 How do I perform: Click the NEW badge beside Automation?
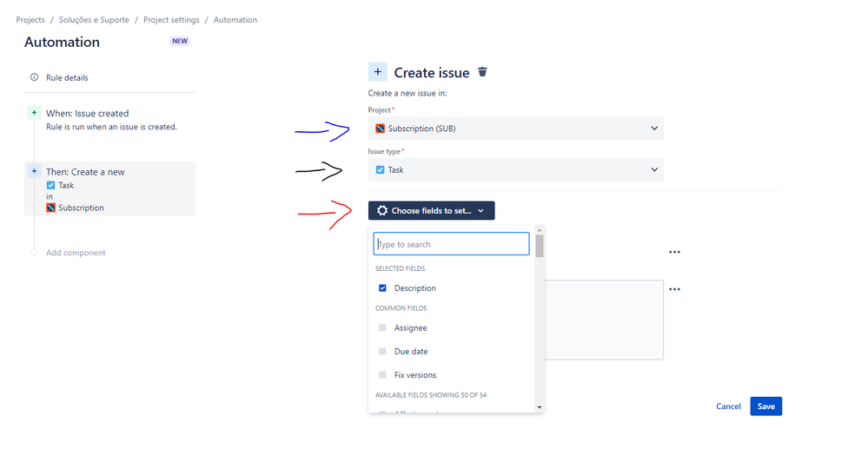point(179,41)
